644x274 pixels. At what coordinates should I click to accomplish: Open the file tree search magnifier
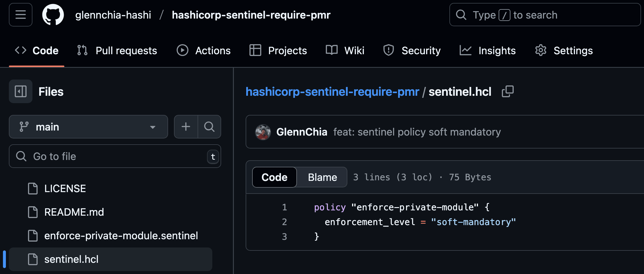pyautogui.click(x=209, y=127)
